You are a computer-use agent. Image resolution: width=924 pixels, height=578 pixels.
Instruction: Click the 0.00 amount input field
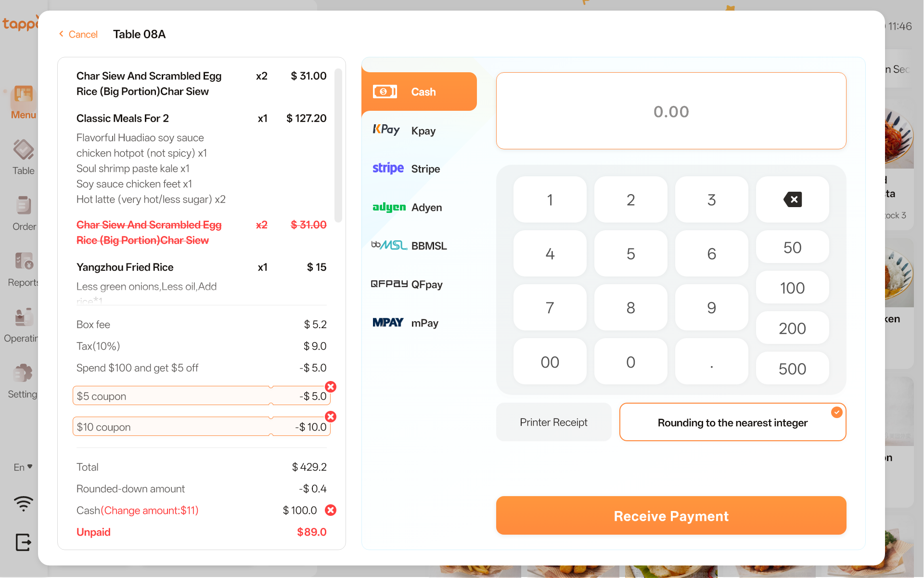coord(671,111)
